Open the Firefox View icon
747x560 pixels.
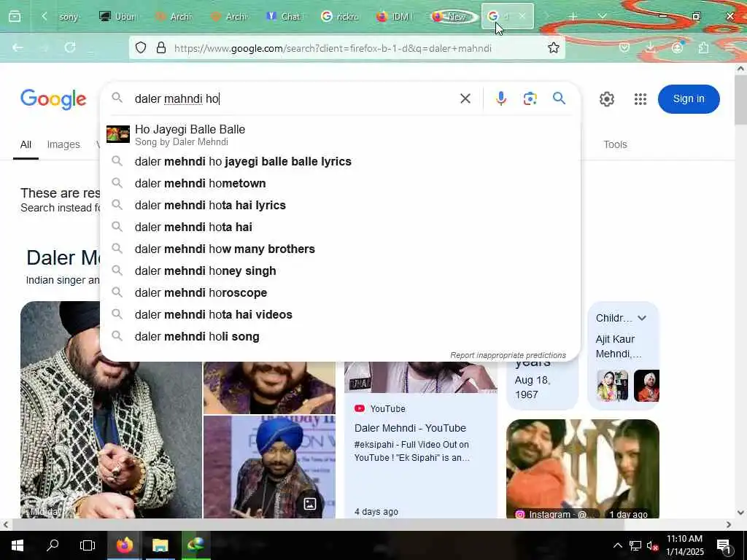point(15,16)
